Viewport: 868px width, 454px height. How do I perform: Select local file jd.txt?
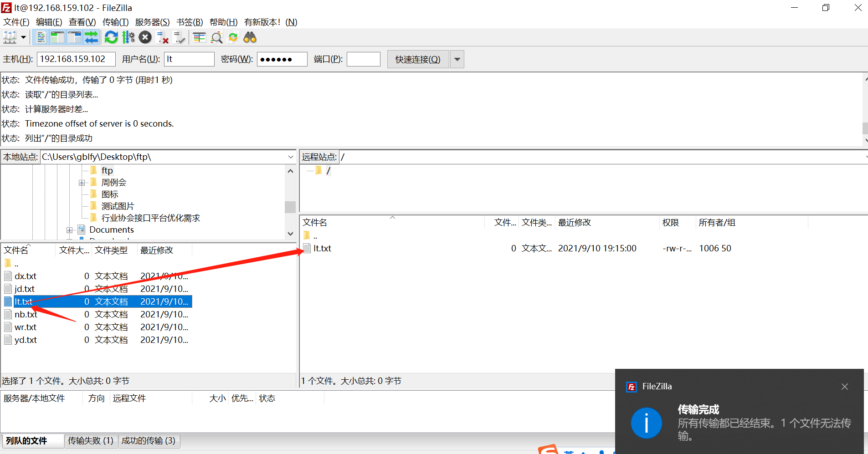coord(25,289)
